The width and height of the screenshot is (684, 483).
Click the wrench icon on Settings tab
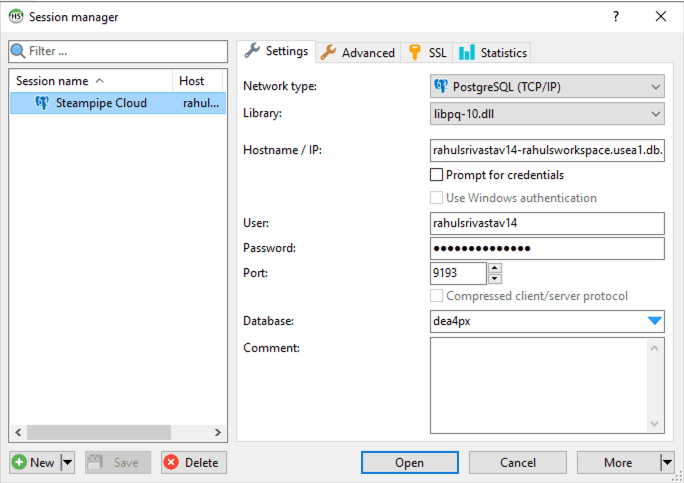(x=252, y=51)
